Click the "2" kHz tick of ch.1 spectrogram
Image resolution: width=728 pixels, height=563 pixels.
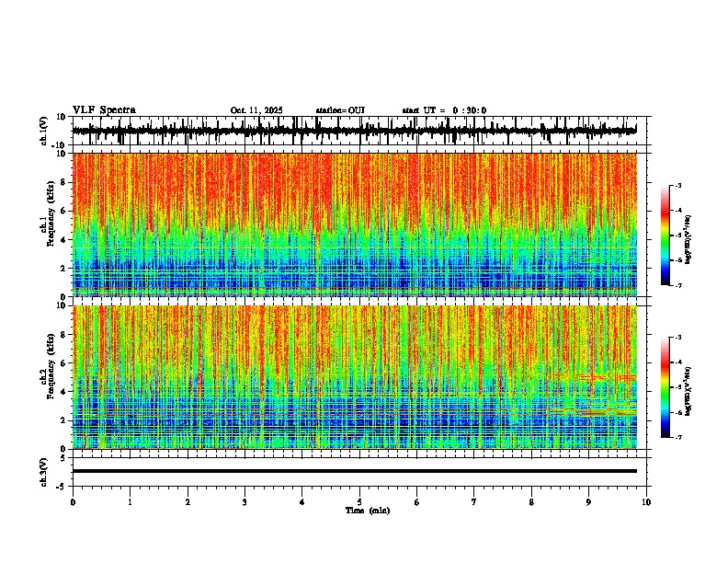[63, 268]
